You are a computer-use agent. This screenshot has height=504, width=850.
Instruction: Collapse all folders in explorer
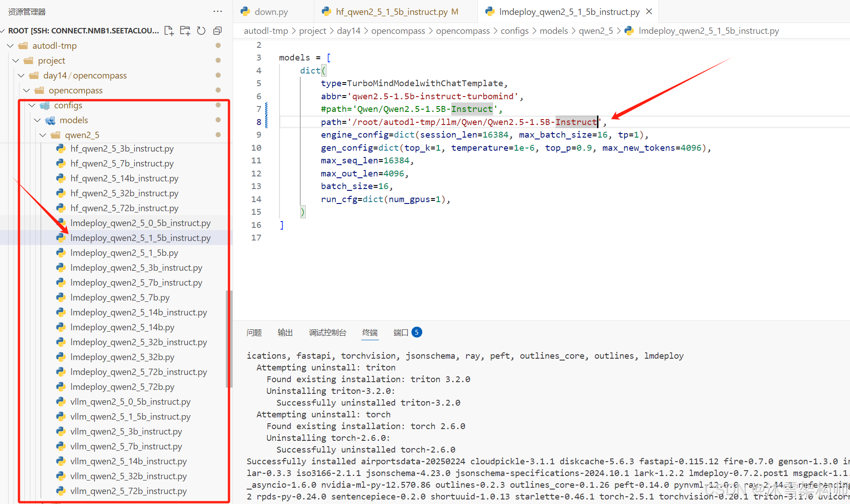coord(218,31)
